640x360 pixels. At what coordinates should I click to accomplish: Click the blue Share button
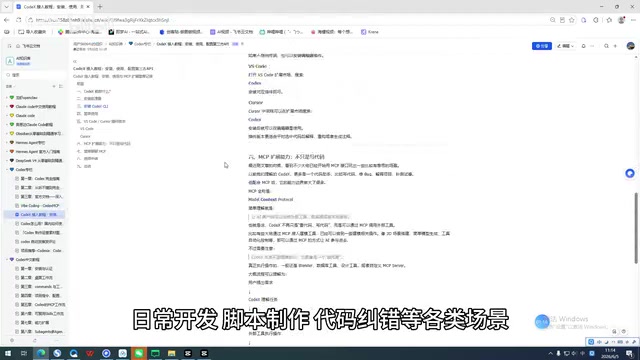[x=542, y=46]
